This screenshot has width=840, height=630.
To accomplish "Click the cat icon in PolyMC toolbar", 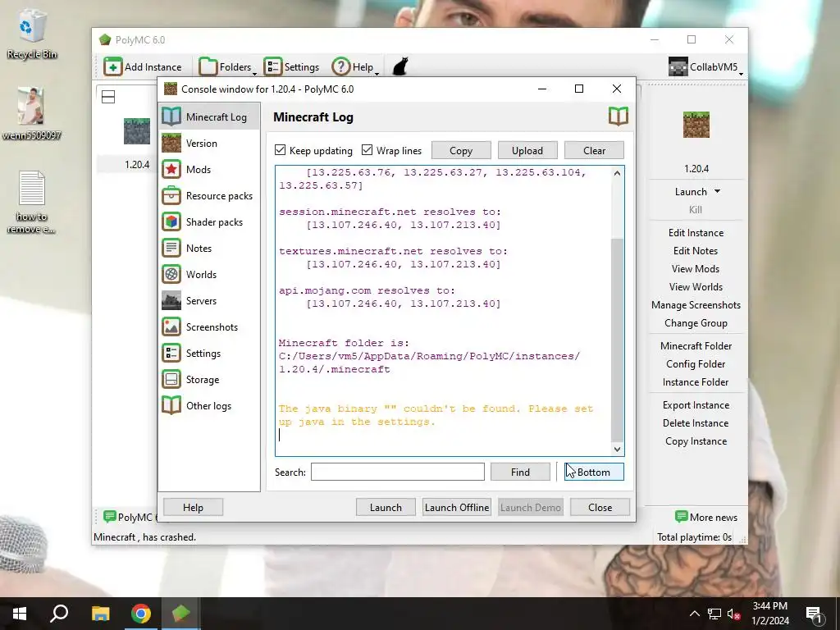I will 400,67.
